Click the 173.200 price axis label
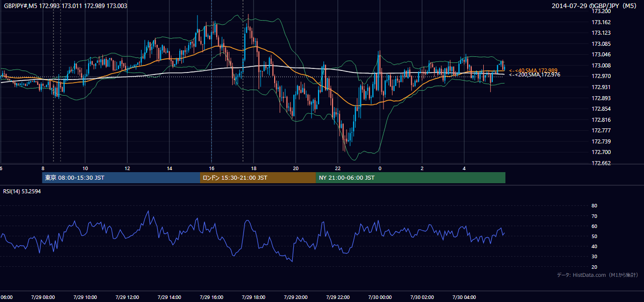Screen dimensions: 644x302 (601, 11)
